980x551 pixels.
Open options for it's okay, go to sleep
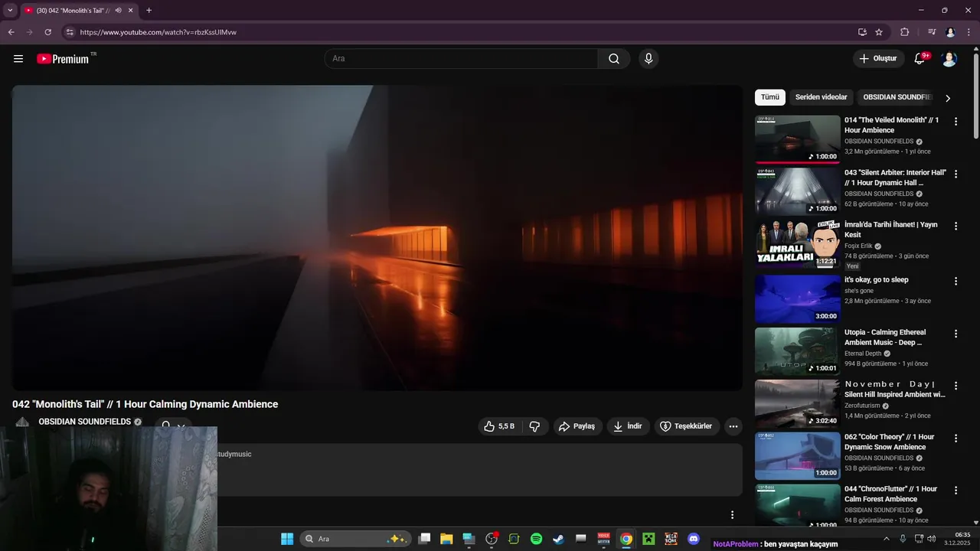(955, 281)
